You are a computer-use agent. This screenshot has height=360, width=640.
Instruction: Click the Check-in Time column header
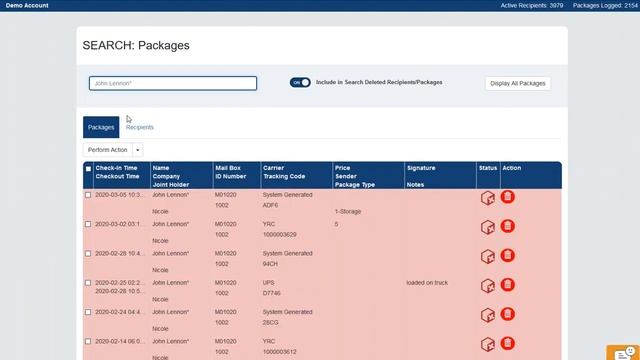(x=116, y=168)
